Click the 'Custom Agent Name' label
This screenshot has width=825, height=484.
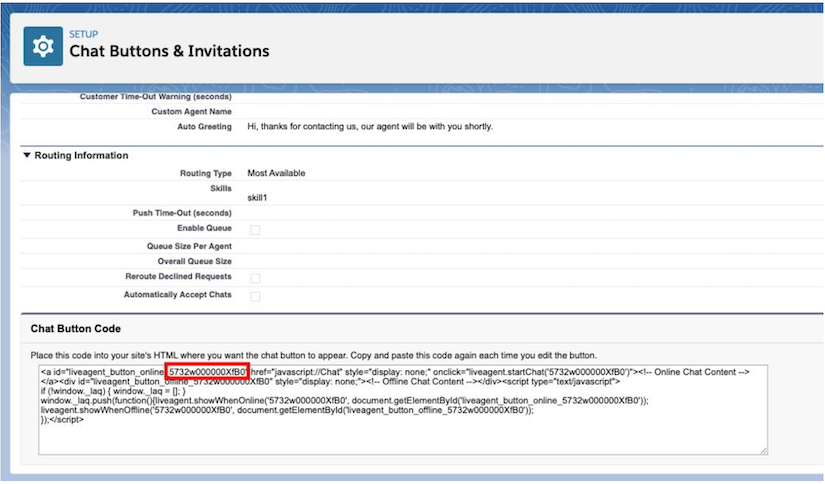click(x=192, y=112)
